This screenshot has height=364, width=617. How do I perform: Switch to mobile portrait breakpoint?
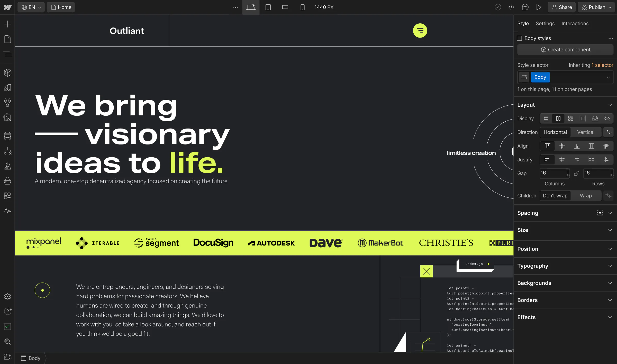302,7
